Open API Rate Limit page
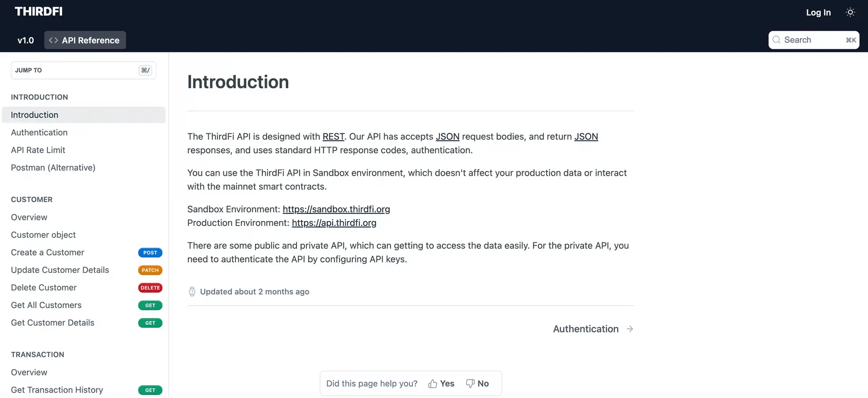 point(38,150)
